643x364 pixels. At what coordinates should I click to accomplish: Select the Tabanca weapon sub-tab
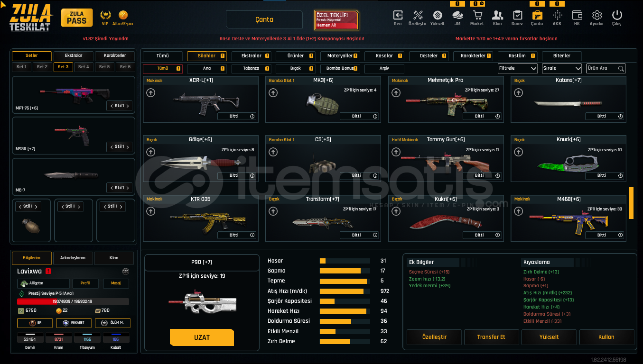pyautogui.click(x=251, y=69)
